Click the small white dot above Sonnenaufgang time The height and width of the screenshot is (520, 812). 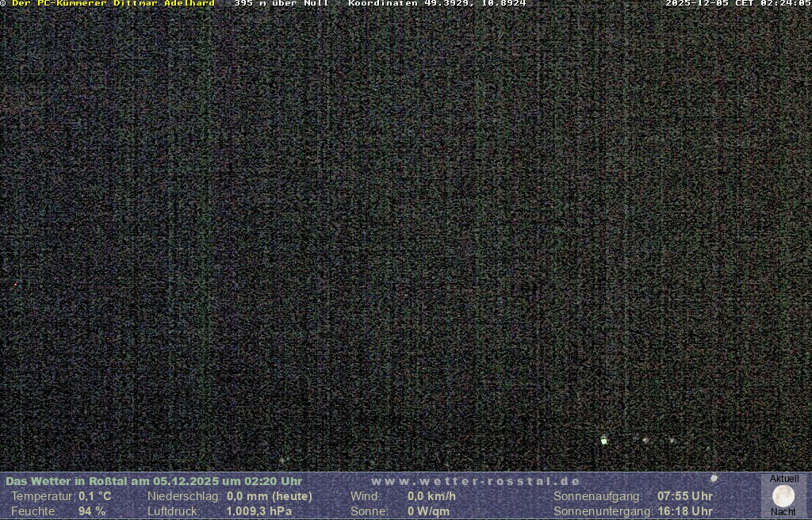(714, 478)
